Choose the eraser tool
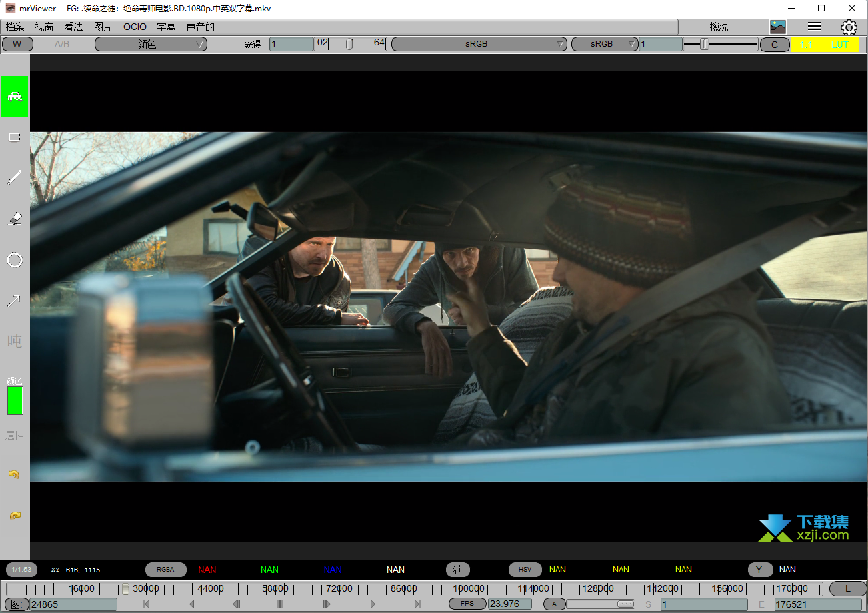Image resolution: width=868 pixels, height=613 pixels. (x=15, y=218)
